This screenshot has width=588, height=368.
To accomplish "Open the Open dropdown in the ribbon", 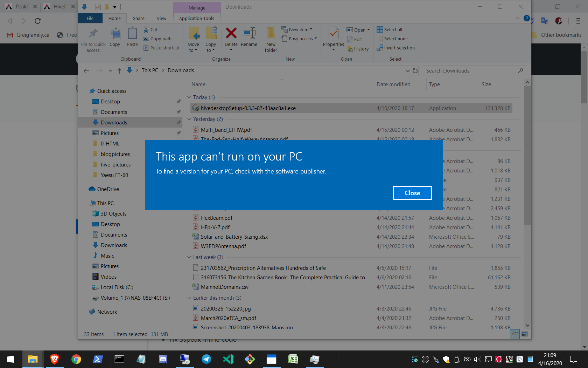I will [x=358, y=30].
